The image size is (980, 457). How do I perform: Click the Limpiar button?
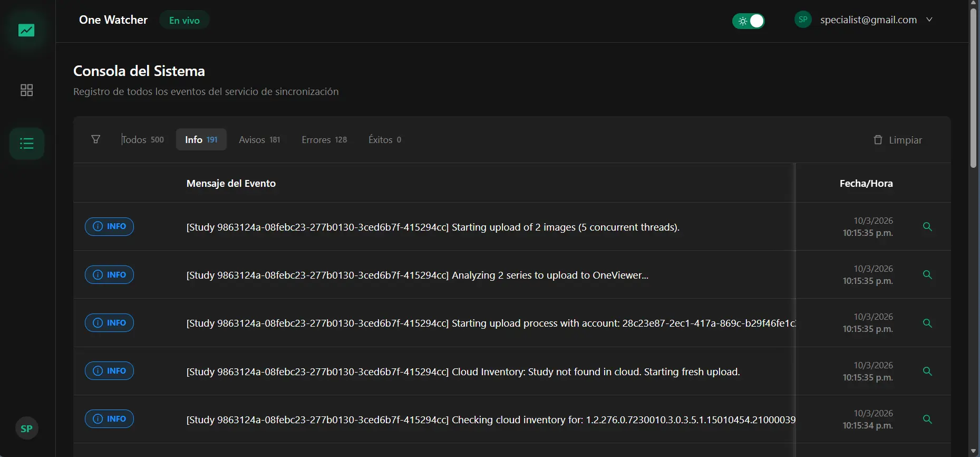(x=898, y=140)
